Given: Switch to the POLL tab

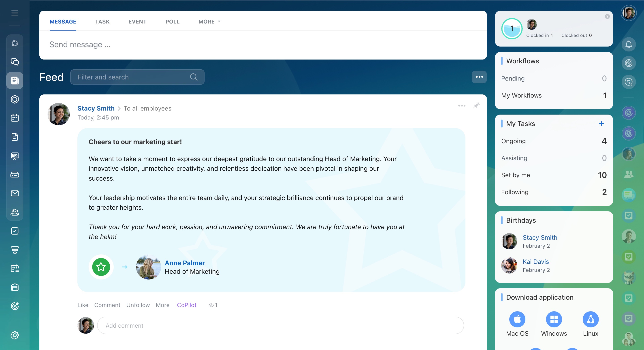Looking at the screenshot, I should (172, 22).
